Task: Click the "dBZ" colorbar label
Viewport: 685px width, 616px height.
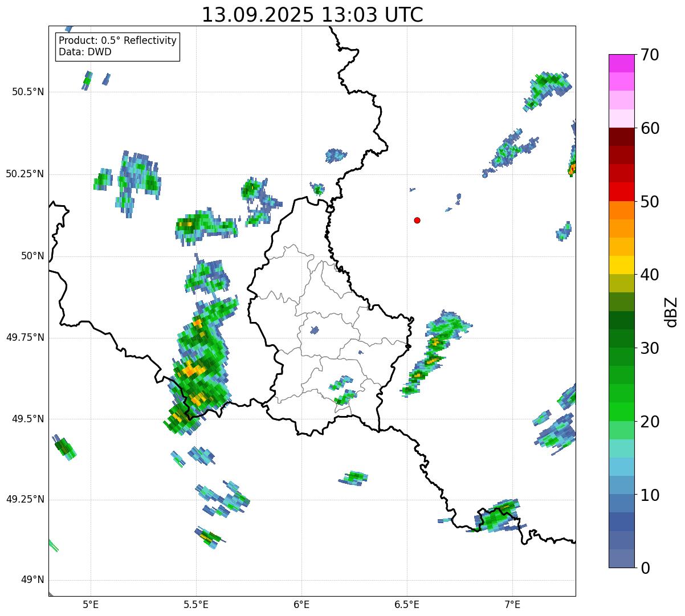Action: point(671,311)
